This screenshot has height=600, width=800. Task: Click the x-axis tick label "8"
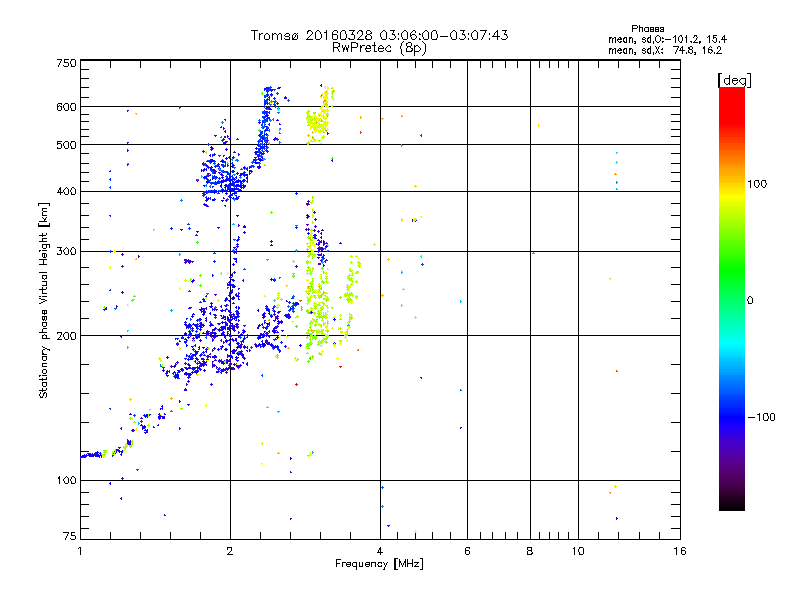pos(530,551)
